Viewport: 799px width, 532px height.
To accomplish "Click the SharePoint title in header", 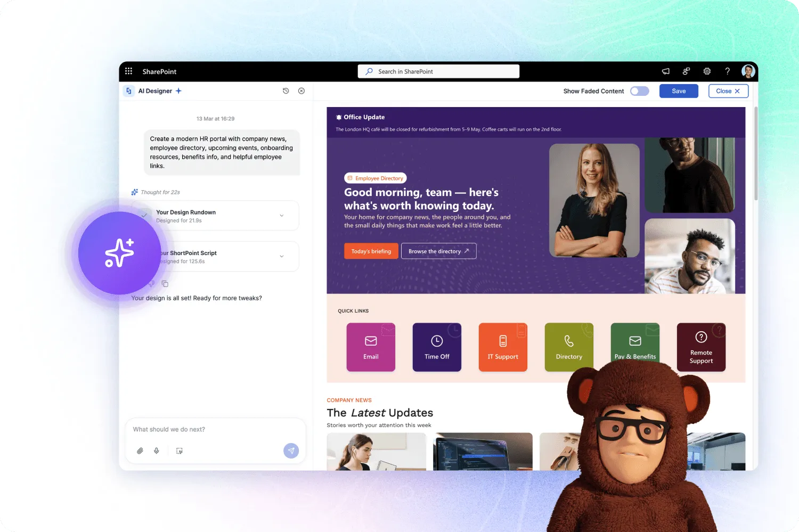I will point(159,71).
